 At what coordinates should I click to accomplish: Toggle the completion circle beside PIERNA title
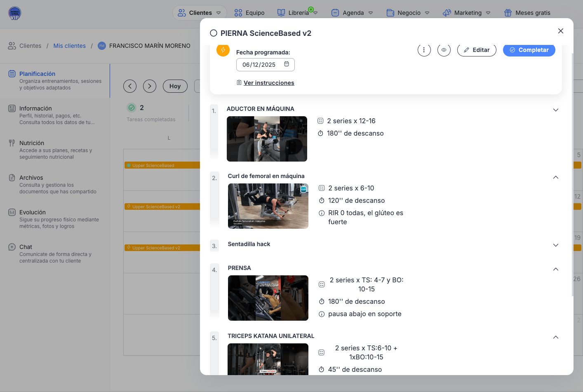coord(214,33)
